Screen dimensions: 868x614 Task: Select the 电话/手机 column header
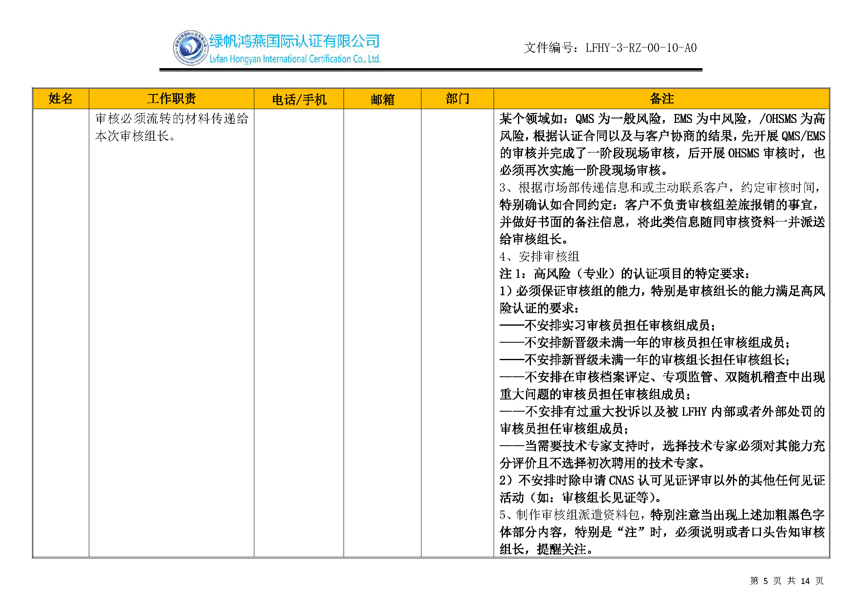pos(299,99)
